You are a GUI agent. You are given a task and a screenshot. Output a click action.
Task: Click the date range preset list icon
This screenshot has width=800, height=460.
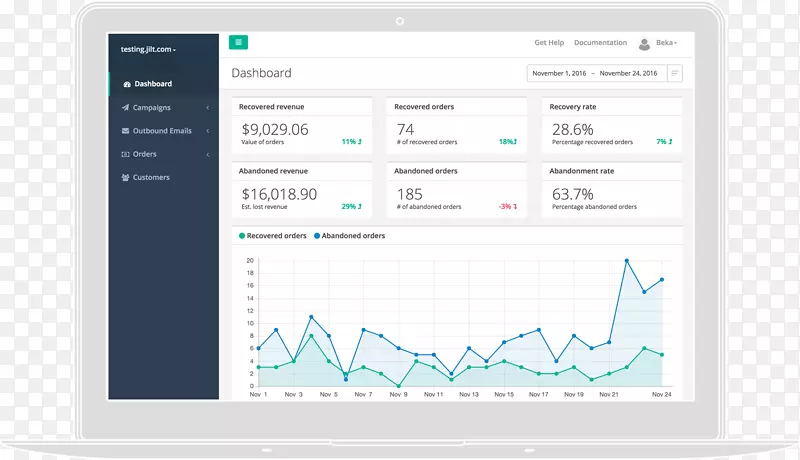(675, 73)
